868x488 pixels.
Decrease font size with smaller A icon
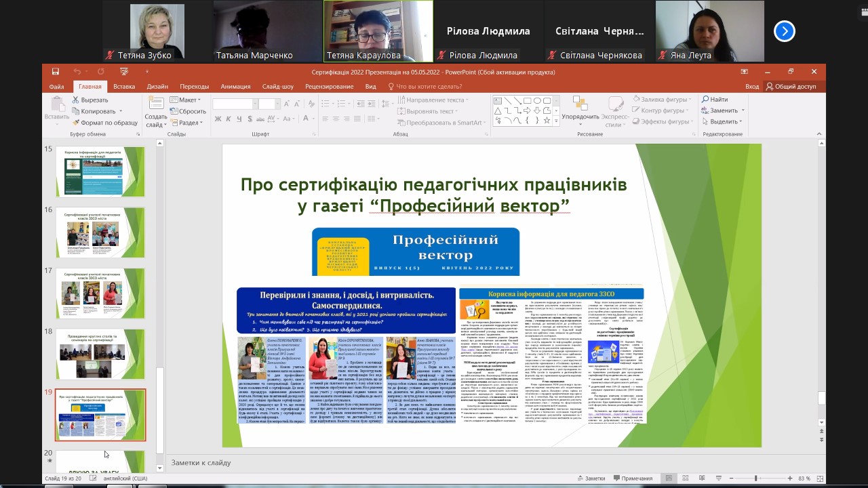296,104
